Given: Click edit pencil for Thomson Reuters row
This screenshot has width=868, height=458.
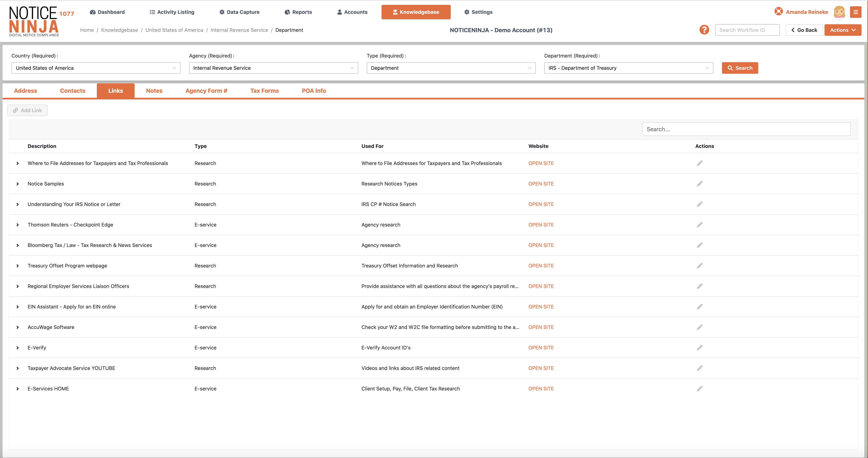Looking at the screenshot, I should click(700, 225).
